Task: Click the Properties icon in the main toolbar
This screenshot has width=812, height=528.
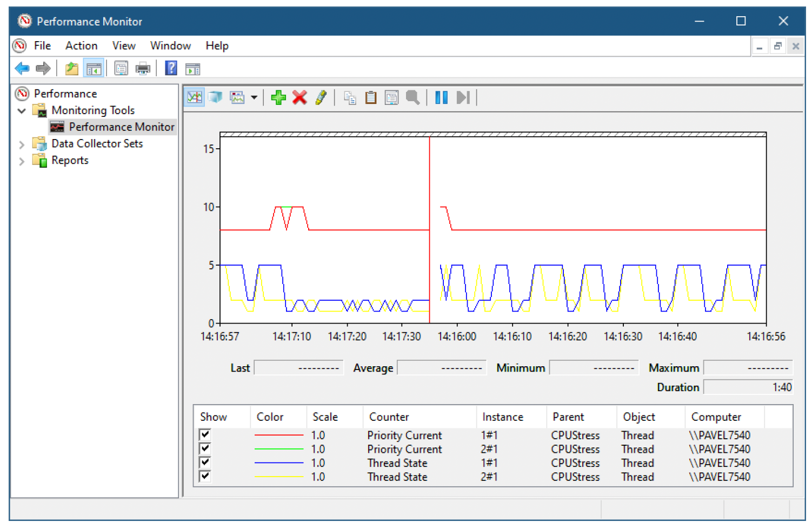Action: (x=121, y=69)
